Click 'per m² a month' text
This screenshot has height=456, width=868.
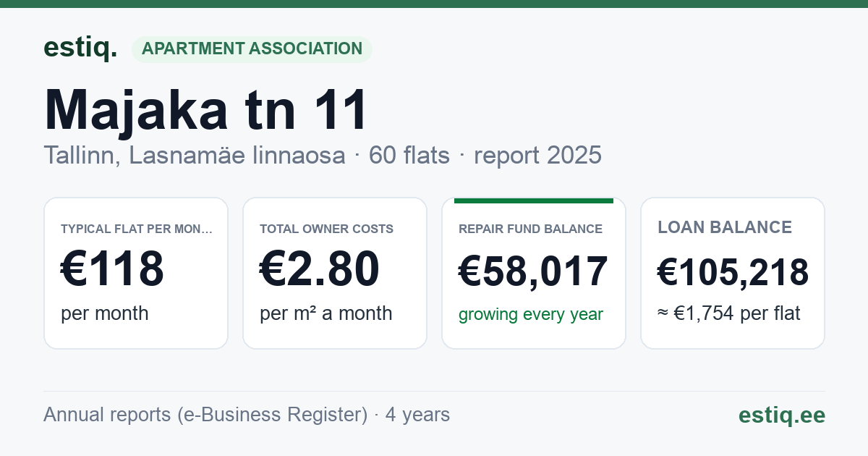326,313
